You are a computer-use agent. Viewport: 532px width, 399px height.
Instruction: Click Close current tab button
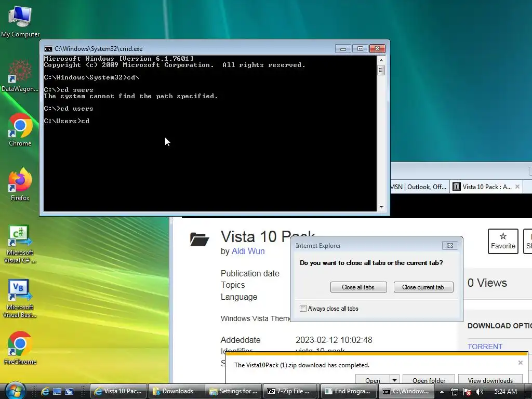click(x=423, y=287)
